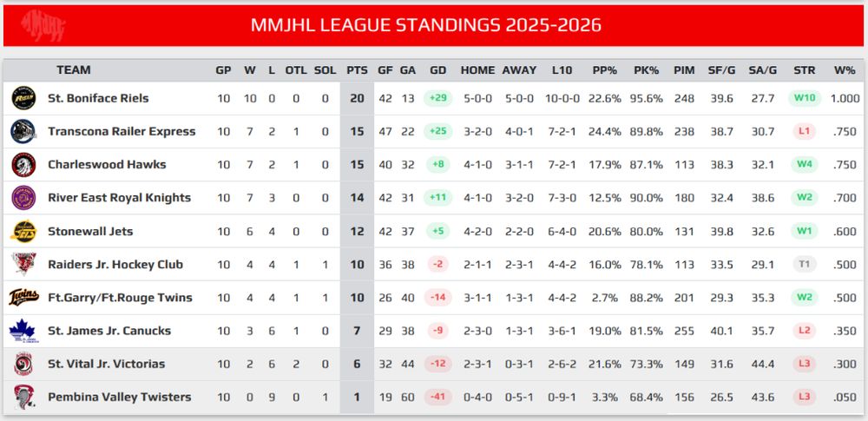Click the W10 streak badge for St. Boniface
868x421 pixels.
[x=804, y=99]
